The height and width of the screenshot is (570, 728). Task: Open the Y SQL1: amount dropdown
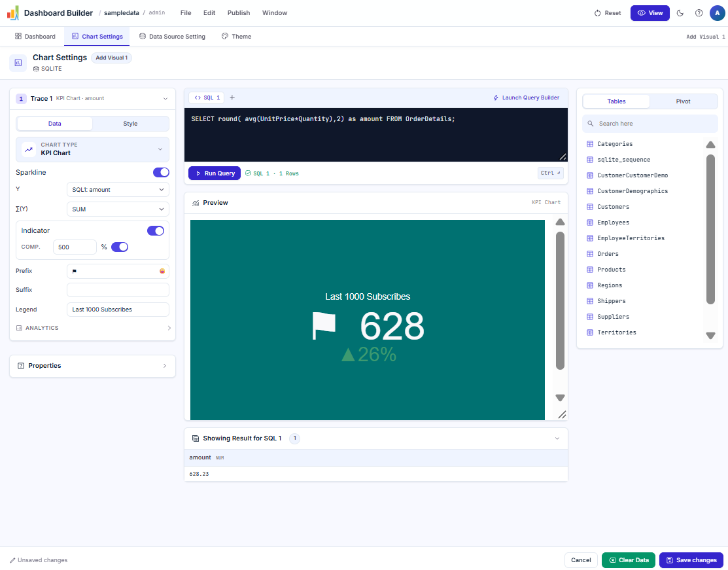point(118,190)
